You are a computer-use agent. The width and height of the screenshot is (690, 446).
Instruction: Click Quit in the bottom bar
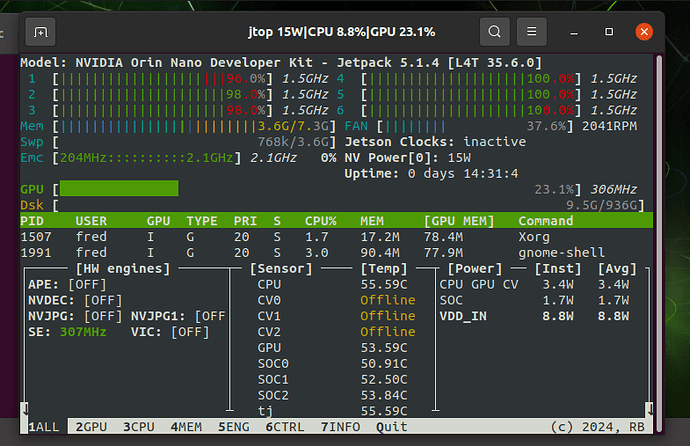[392, 427]
